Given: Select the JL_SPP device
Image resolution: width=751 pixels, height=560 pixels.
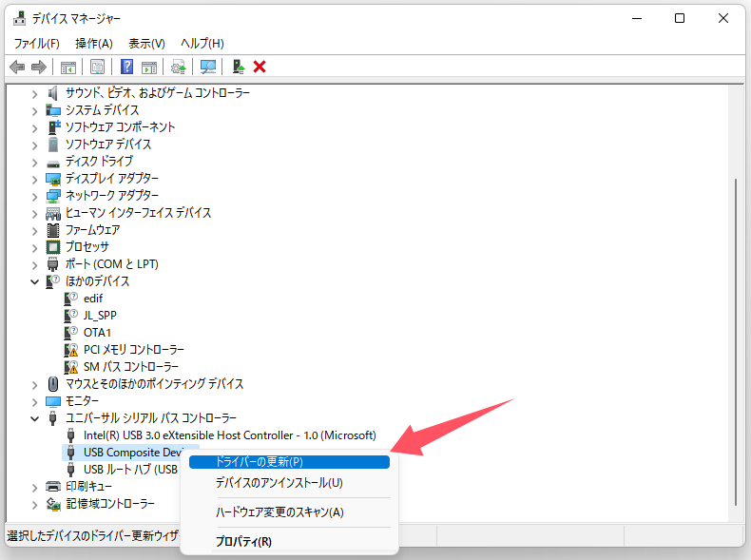Looking at the screenshot, I should point(100,316).
